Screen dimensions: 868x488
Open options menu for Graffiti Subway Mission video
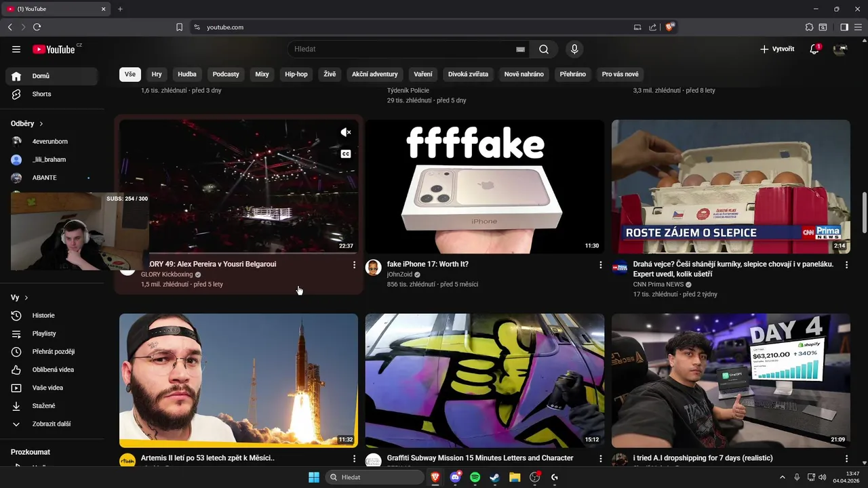click(600, 459)
